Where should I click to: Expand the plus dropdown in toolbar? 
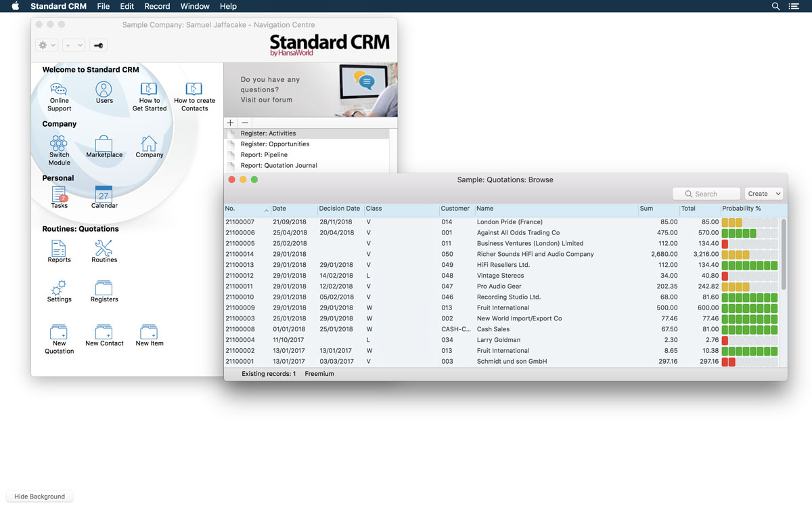pyautogui.click(x=73, y=45)
